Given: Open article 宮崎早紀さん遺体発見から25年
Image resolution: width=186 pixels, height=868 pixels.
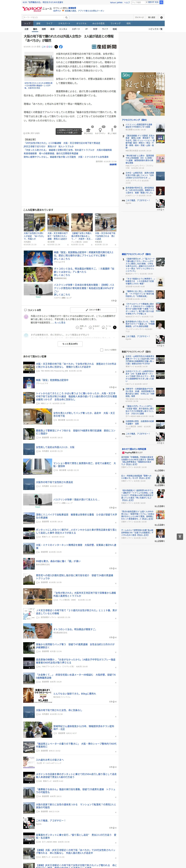Looking at the screenshot, I should (x=83, y=728).
